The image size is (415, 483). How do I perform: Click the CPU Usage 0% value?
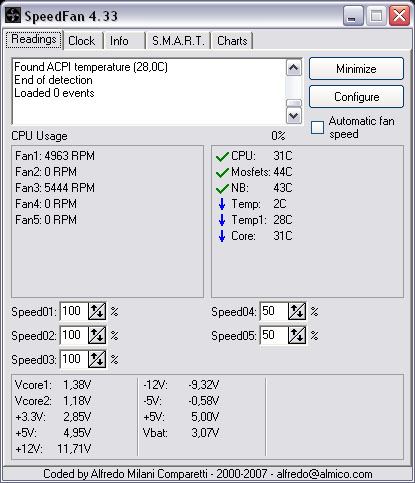(278, 136)
